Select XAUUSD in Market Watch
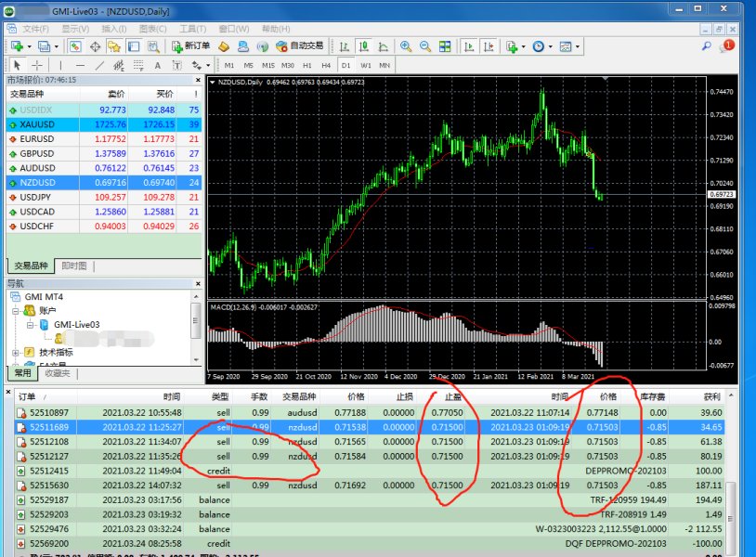The image size is (756, 557). tap(104, 124)
